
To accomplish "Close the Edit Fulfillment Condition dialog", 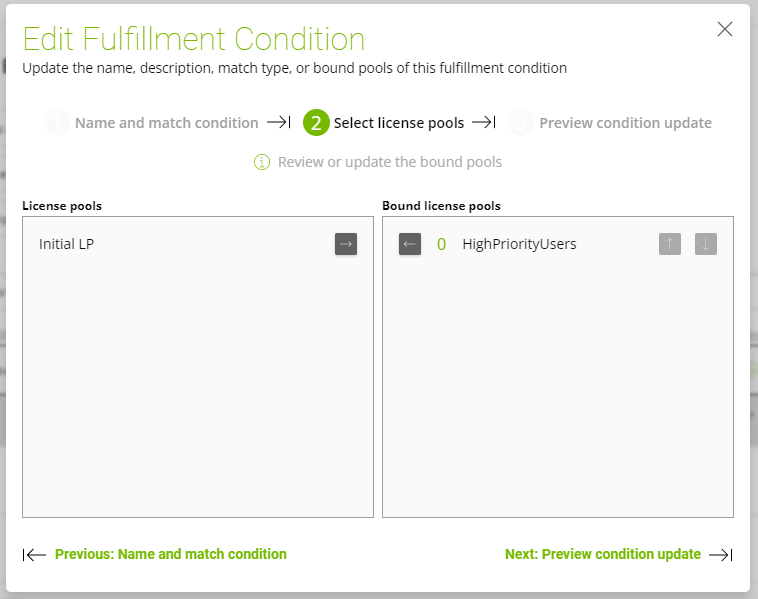I will point(725,29).
